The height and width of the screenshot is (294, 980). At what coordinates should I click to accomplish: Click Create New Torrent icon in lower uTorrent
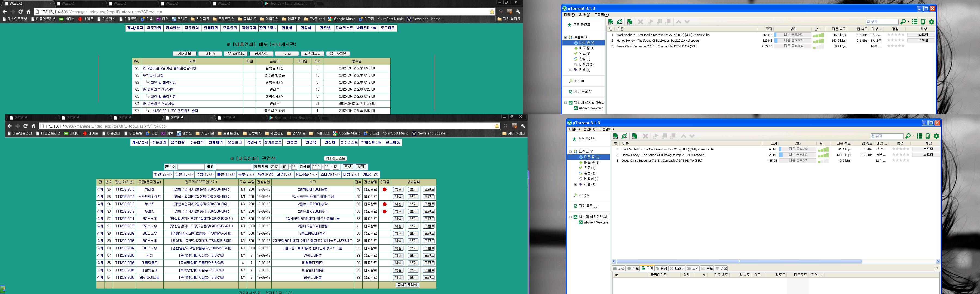(634, 136)
